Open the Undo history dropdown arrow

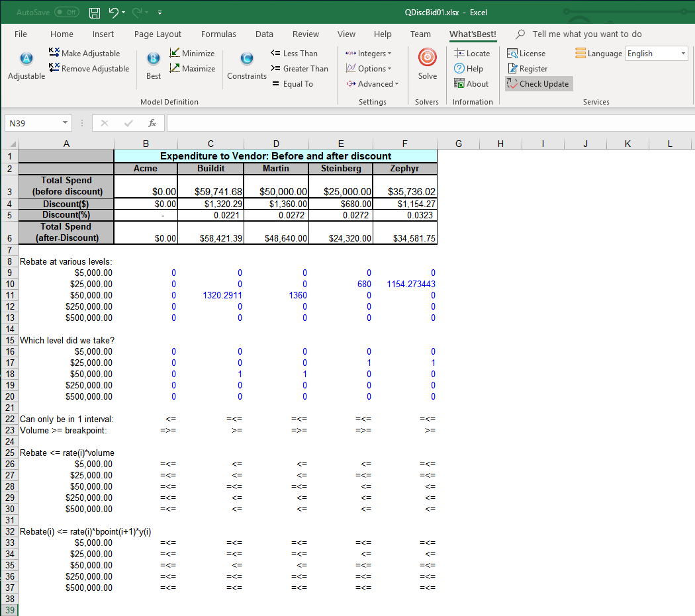123,13
